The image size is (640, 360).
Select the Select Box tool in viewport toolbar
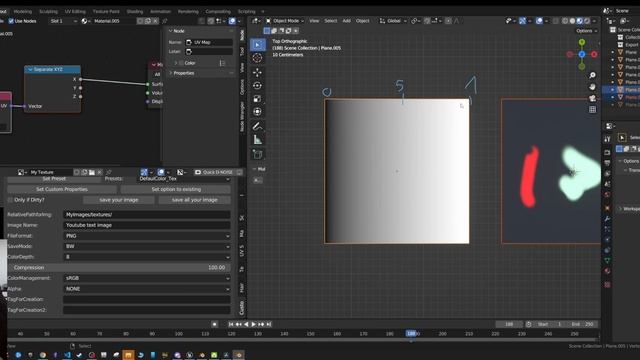(x=257, y=44)
